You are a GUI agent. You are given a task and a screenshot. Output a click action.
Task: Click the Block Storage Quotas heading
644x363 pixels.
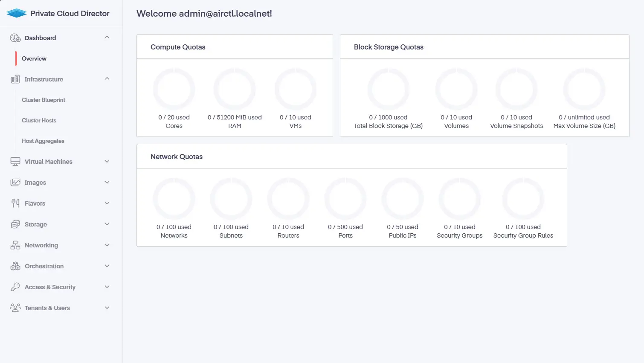tap(389, 47)
